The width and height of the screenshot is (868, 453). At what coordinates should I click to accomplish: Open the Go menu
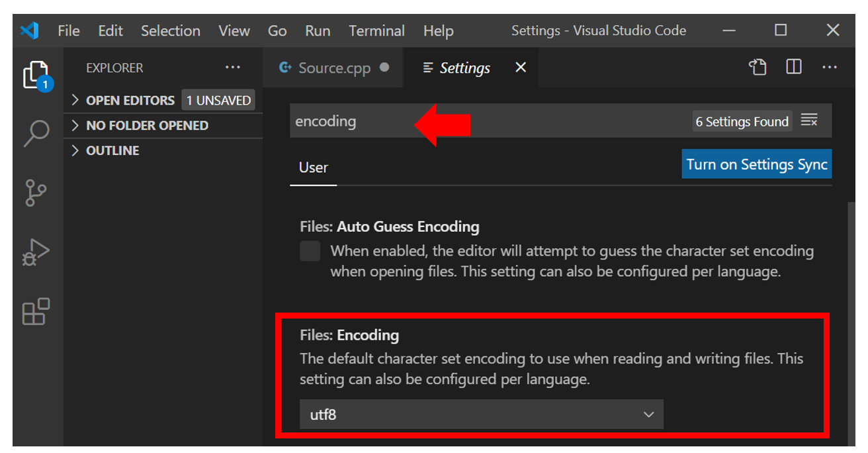(277, 30)
